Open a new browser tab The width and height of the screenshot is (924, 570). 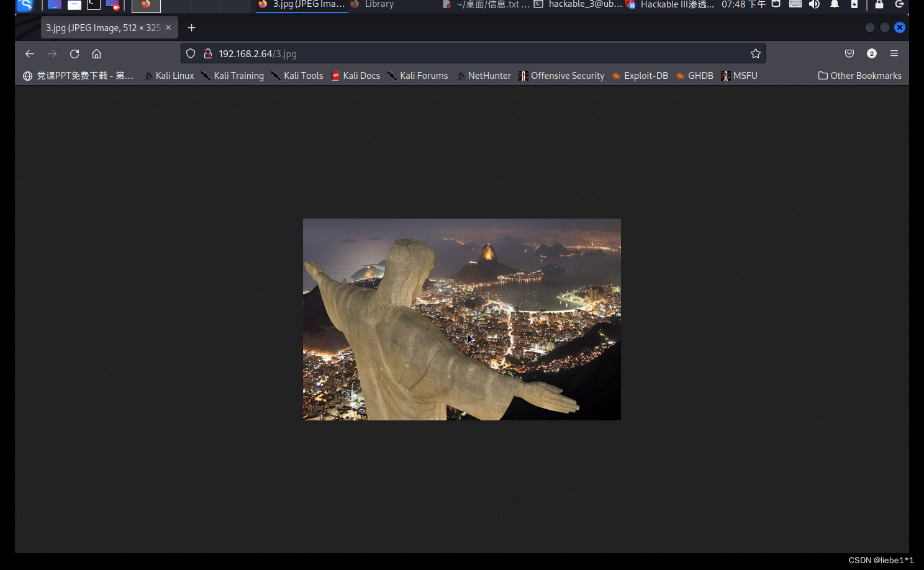pyautogui.click(x=191, y=28)
